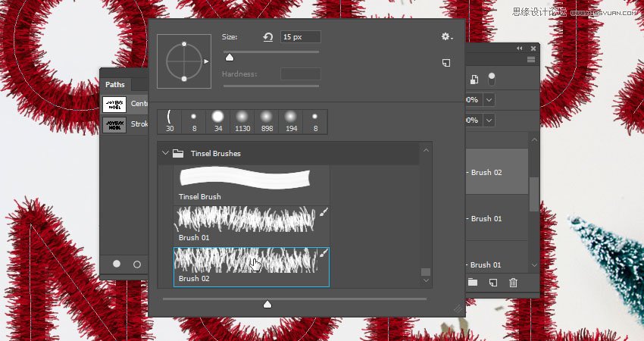This screenshot has height=341, width=644.
Task: Click the brush angle and roundness preview
Action: pyautogui.click(x=184, y=61)
